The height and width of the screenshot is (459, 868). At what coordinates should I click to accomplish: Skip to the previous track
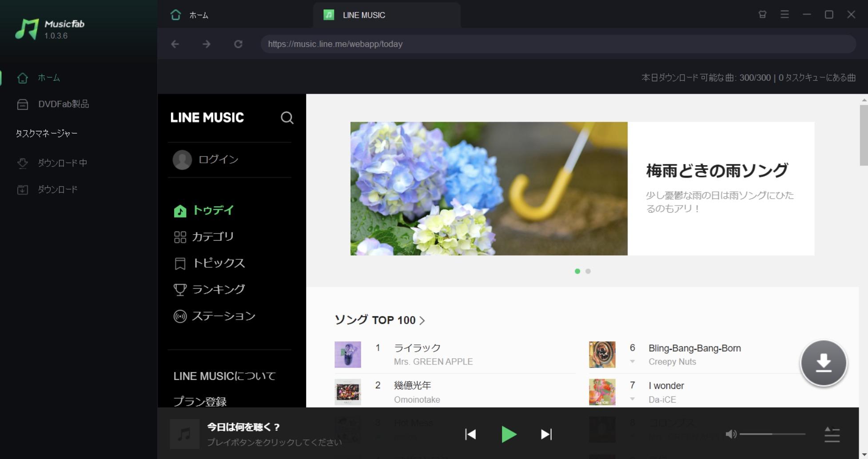click(470, 434)
